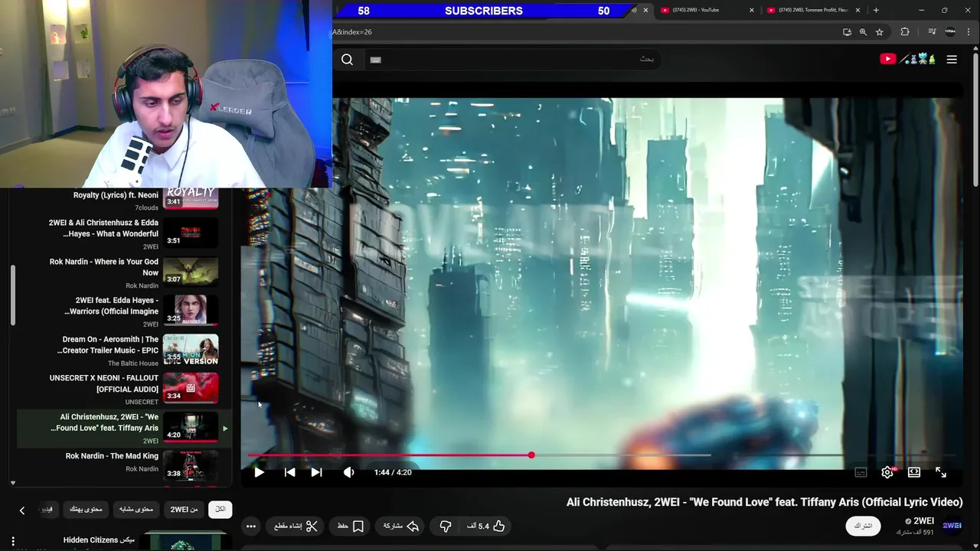Close the '(3745) 2WEI - YouTube' tab

pos(752,10)
